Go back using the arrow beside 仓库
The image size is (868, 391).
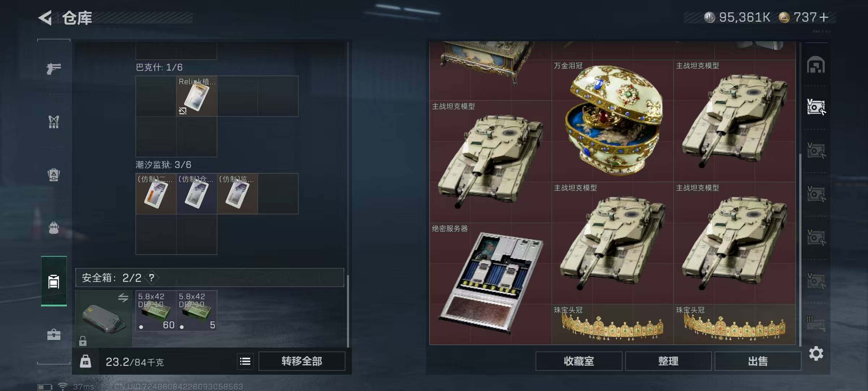tap(46, 18)
